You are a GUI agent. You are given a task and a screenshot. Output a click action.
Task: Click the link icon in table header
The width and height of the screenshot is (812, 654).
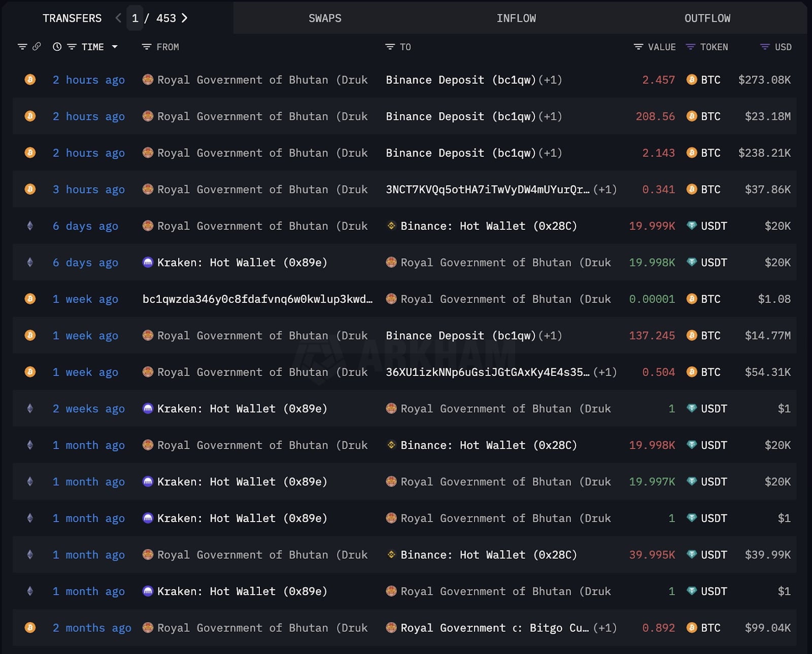(37, 47)
